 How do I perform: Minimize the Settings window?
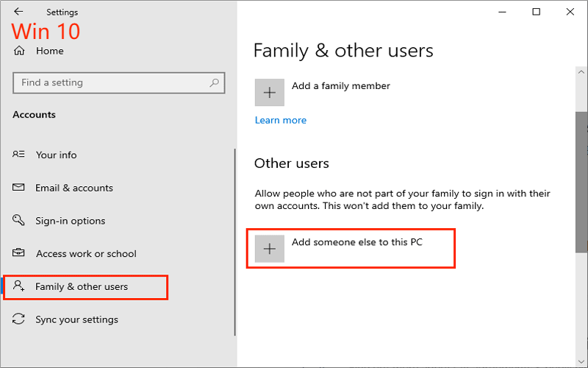(x=502, y=12)
